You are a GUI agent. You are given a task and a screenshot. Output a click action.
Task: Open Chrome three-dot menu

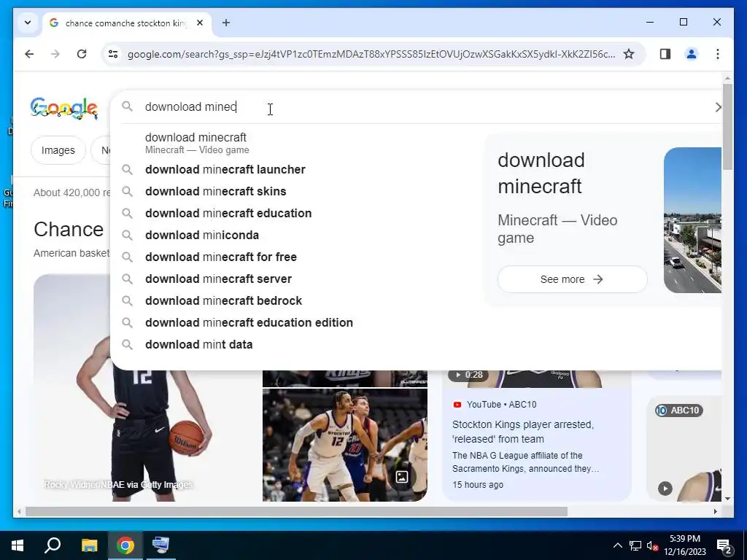(718, 54)
